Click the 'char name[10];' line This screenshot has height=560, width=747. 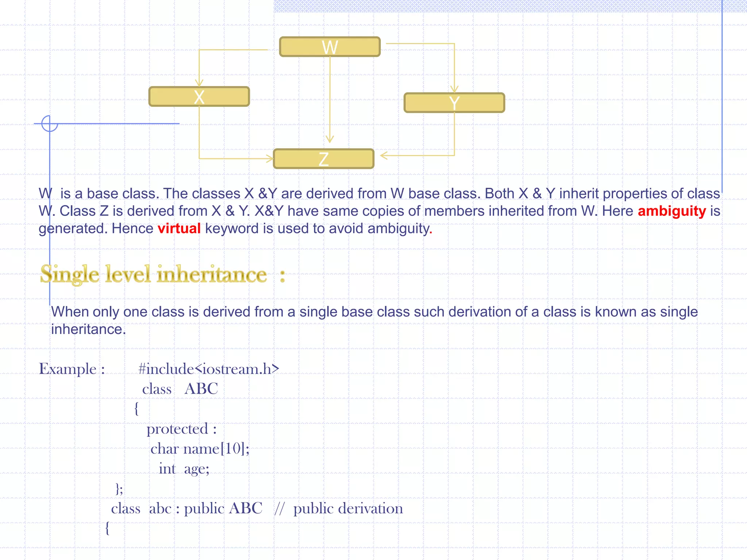pyautogui.click(x=200, y=449)
